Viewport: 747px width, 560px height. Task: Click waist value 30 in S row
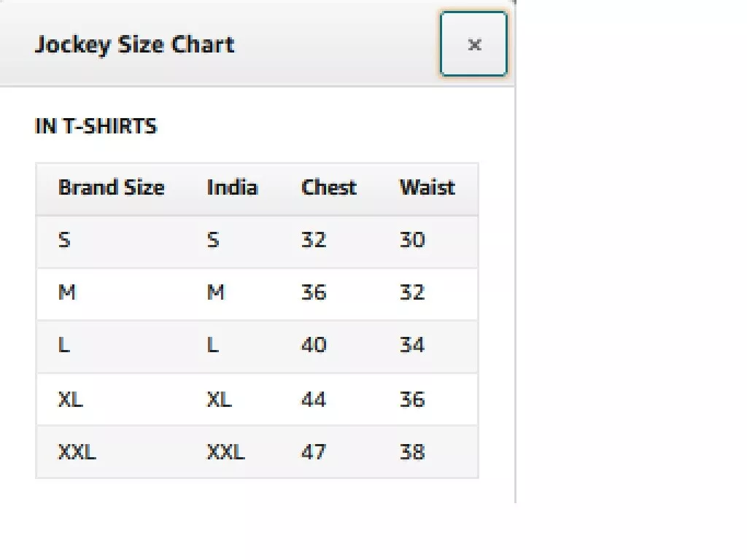[412, 239]
